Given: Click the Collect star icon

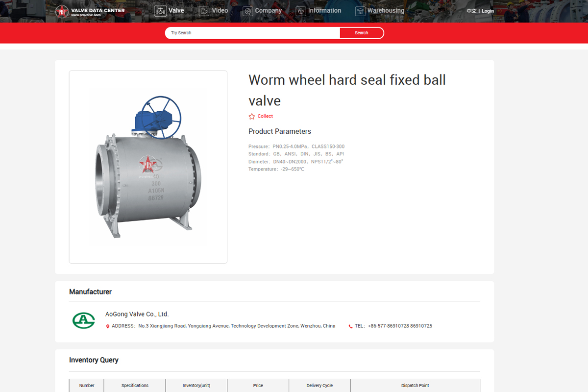Looking at the screenshot, I should [252, 117].
